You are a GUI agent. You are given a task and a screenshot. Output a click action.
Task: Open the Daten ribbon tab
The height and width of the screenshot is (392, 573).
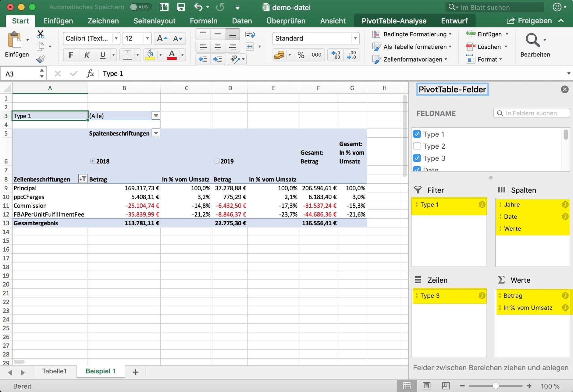[x=242, y=21]
